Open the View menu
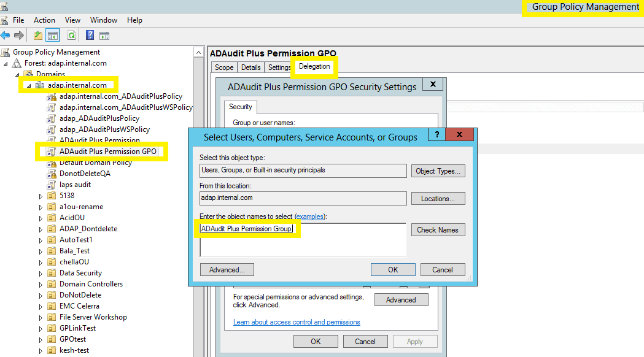The width and height of the screenshot is (644, 357). [x=72, y=20]
